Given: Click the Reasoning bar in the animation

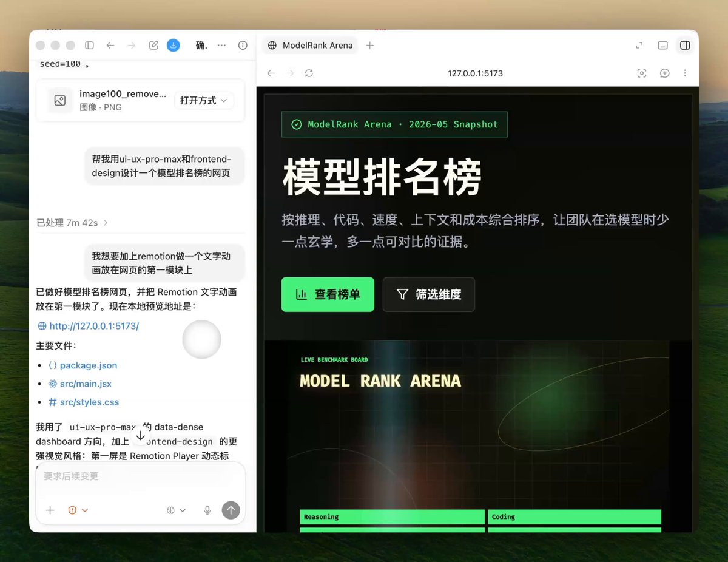Looking at the screenshot, I should pyautogui.click(x=392, y=517).
